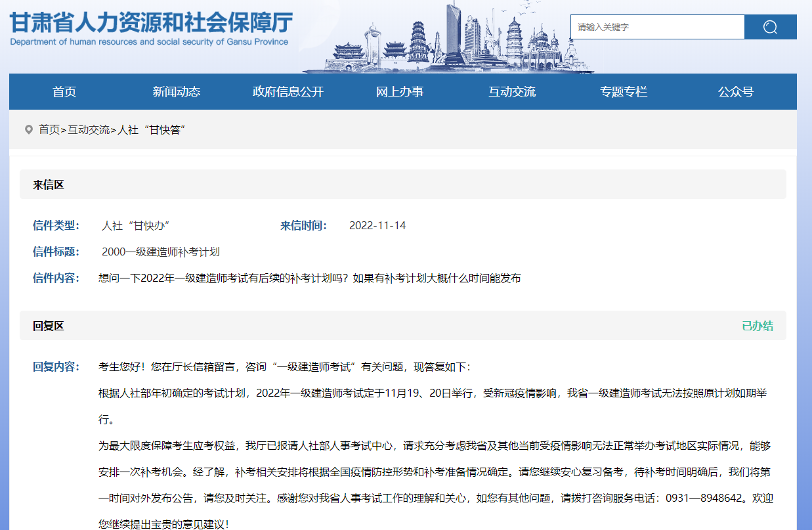Click the location pin icon in breadcrumb
Image resolution: width=812 pixels, height=530 pixels.
pos(29,129)
